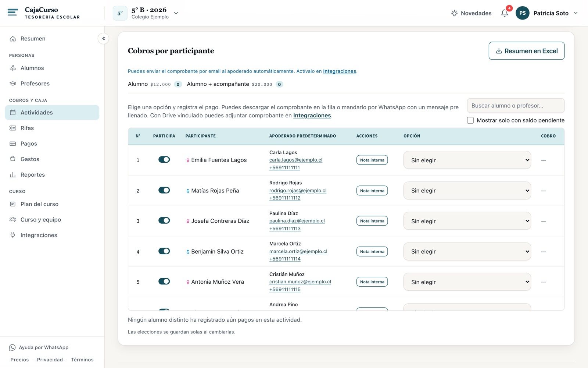Screen dimensions: 588x368
Task: Click gender icon beside Antonia Muñoz Vera
Action: 188,282
